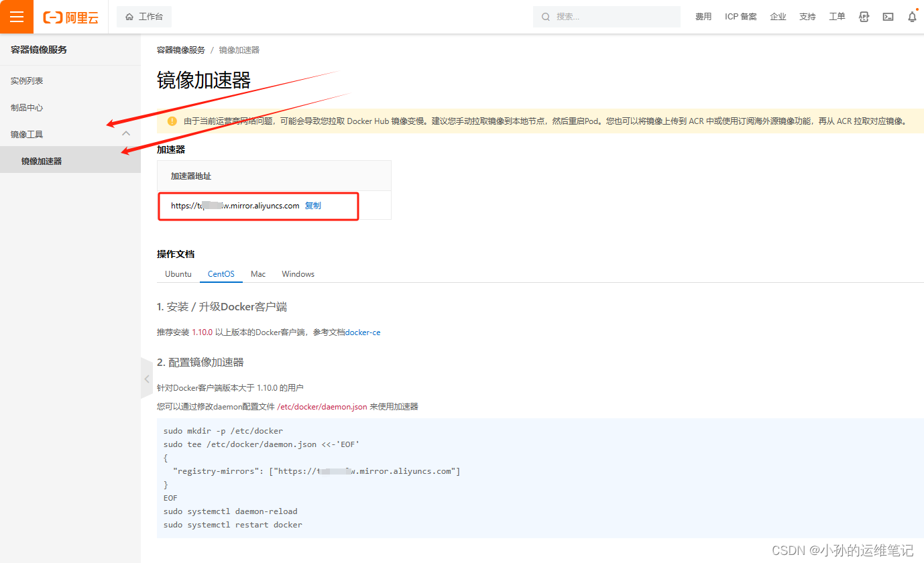924x563 pixels.
Task: Switch to Ubuntu tab
Action: coord(178,274)
